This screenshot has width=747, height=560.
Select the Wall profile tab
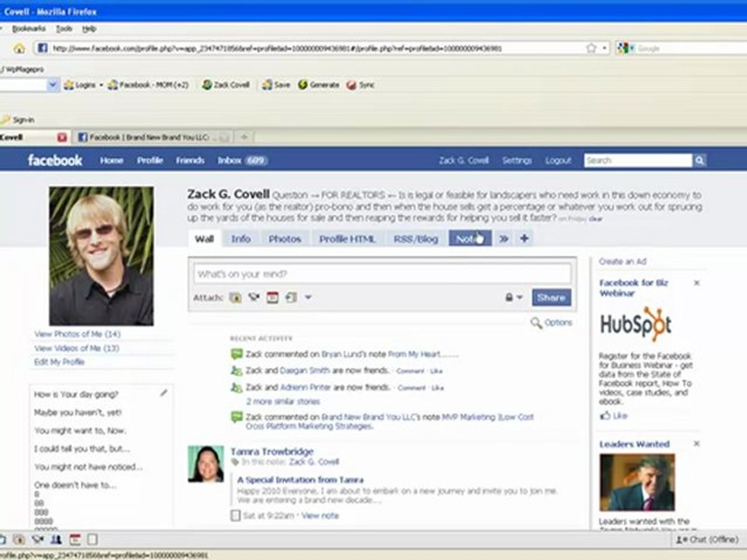(204, 239)
